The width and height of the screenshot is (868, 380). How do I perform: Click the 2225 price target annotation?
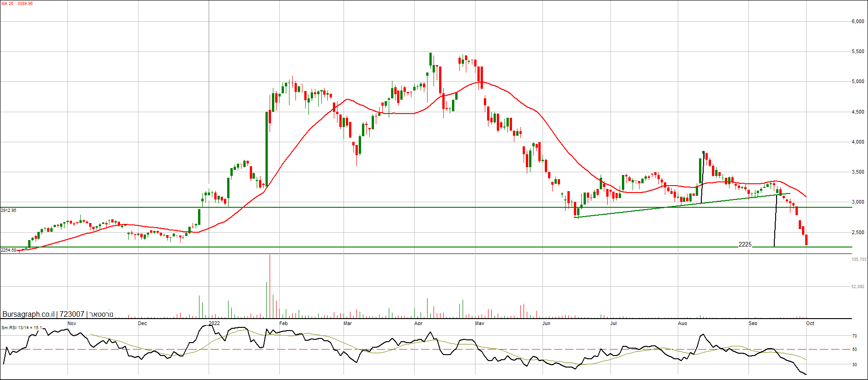tap(745, 244)
